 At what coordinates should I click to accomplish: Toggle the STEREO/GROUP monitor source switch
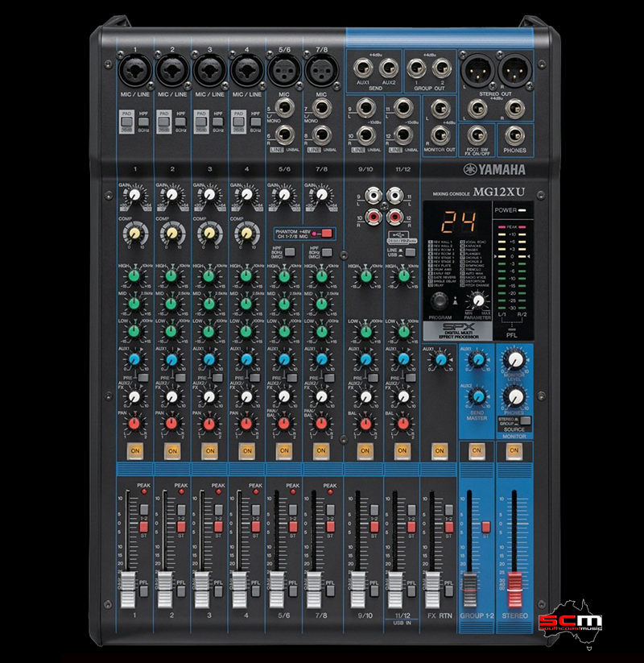point(525,421)
